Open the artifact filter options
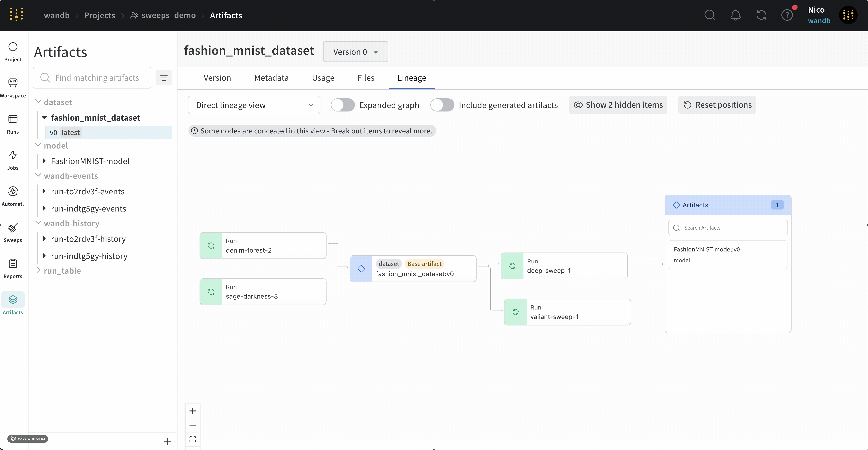The height and width of the screenshot is (450, 868). click(x=164, y=78)
